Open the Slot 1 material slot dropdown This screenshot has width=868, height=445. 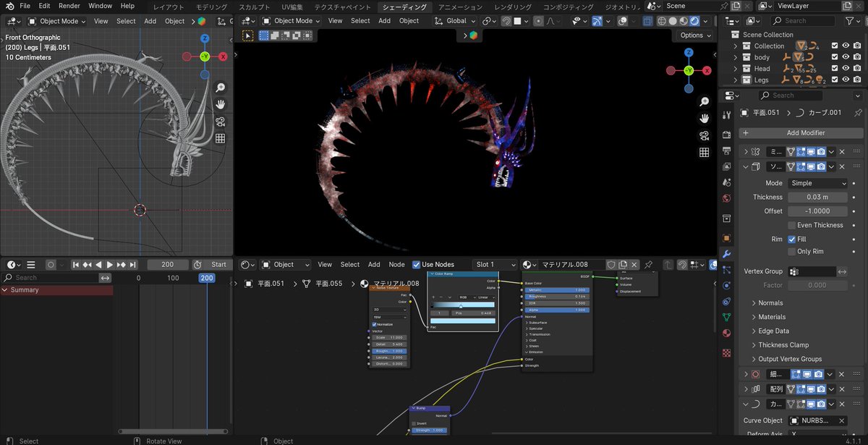coord(495,265)
